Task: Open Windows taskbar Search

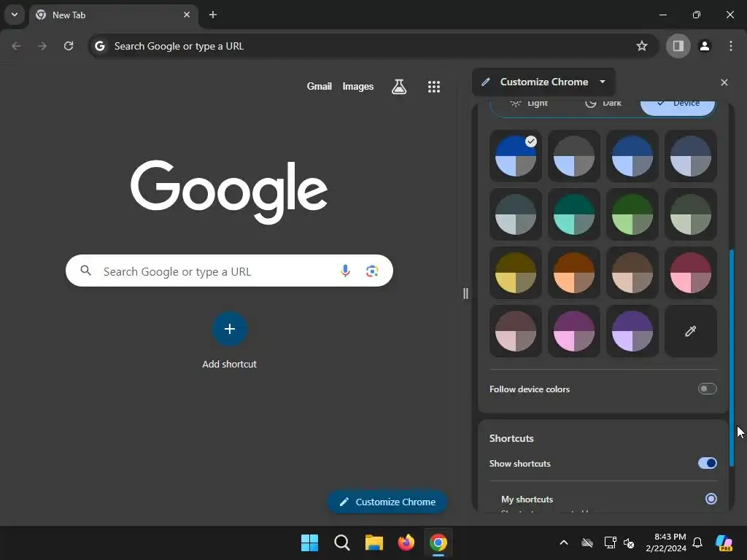Action: point(341,542)
